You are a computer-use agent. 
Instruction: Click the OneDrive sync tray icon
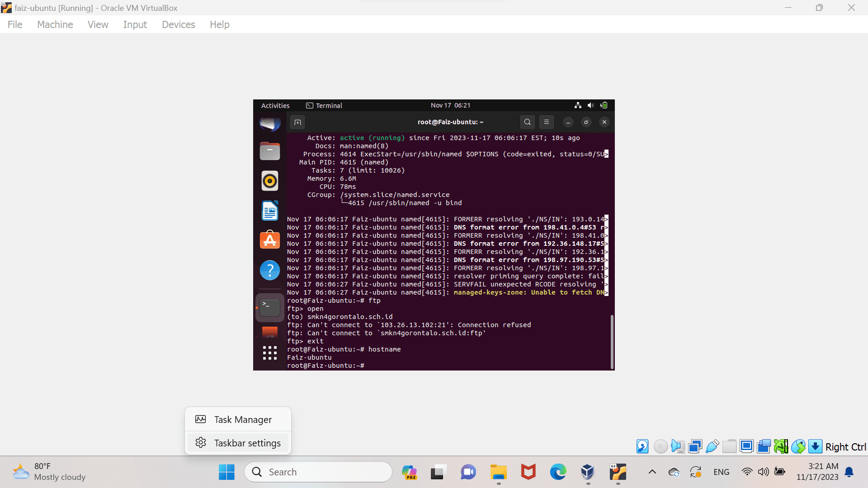pos(674,472)
